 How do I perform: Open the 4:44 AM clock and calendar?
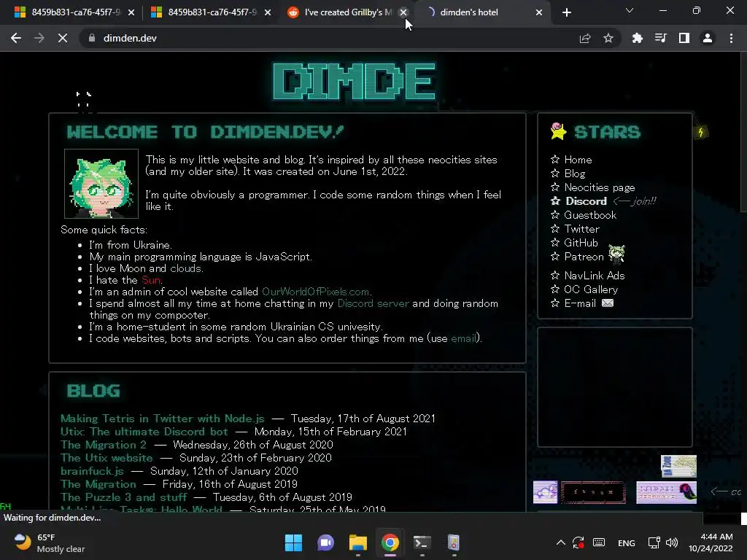point(711,542)
